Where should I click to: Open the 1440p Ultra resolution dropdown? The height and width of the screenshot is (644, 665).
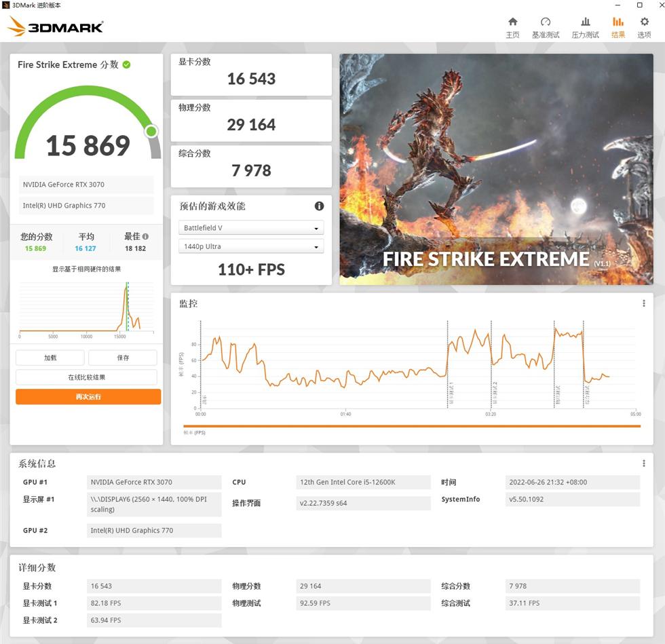click(251, 246)
